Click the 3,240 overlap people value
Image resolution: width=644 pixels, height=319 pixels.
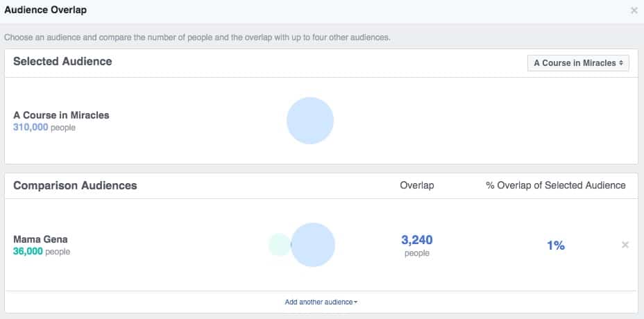pos(417,240)
